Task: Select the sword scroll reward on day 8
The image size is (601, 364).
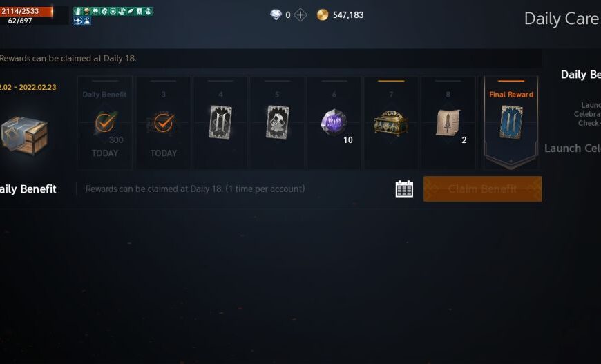Action: pos(448,123)
